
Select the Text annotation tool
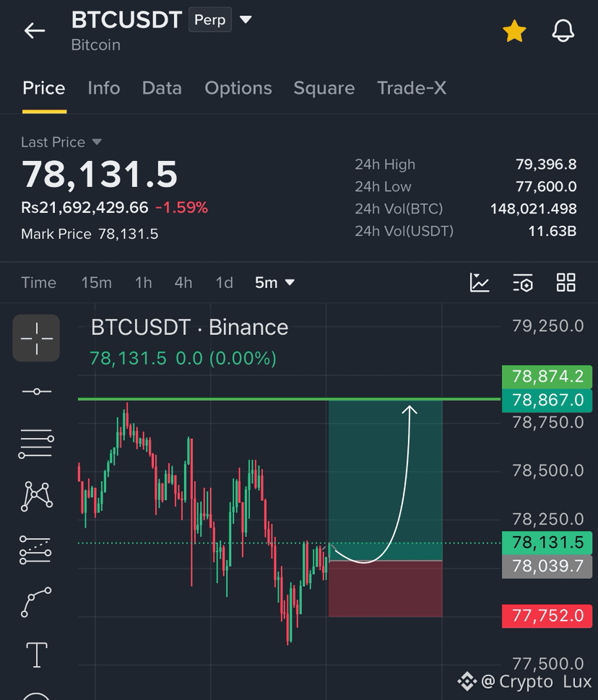tap(37, 655)
